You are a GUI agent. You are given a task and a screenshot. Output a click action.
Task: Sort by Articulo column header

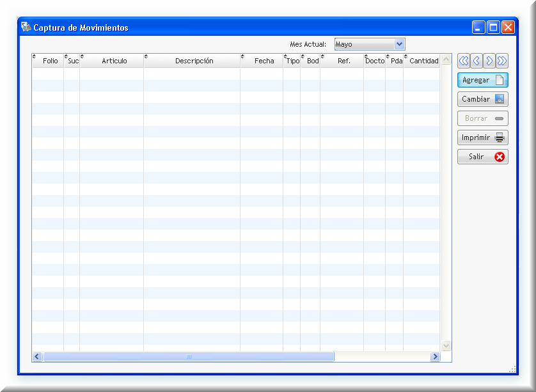pos(112,61)
